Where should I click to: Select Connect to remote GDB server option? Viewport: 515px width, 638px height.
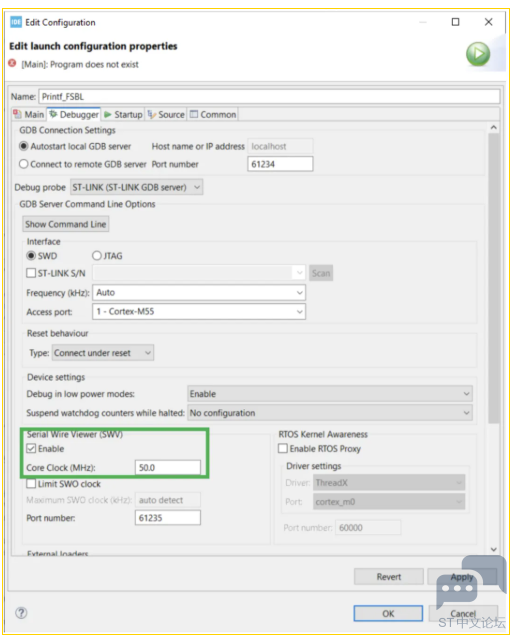tap(24, 164)
